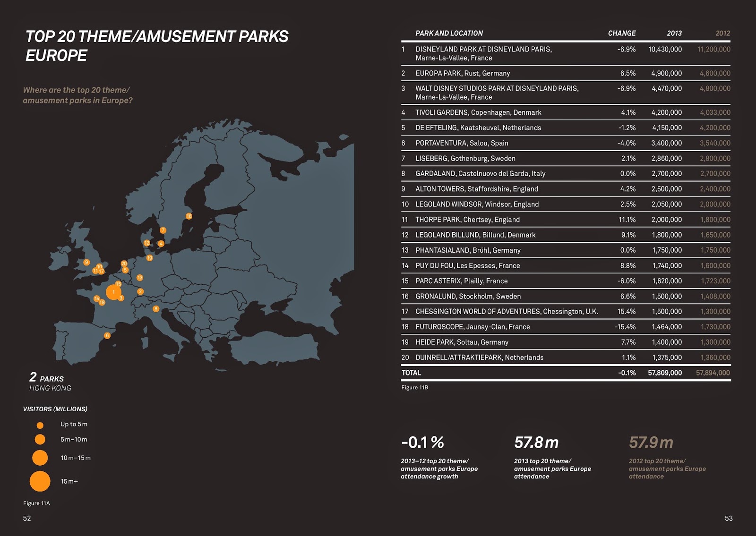The width and height of the screenshot is (756, 536).
Task: Select 'DUINRELL/ATTRAKTIEPARK, Netherlands' text
Action: 480,357
